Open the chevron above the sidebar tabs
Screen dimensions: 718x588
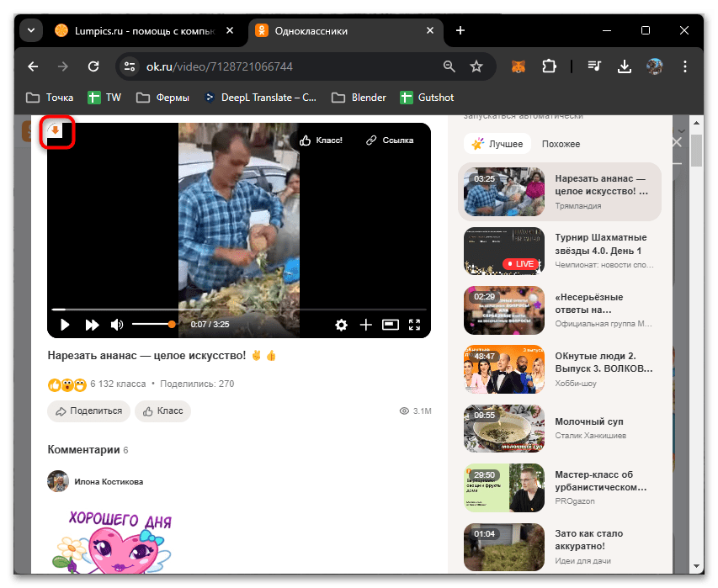[x=680, y=130]
